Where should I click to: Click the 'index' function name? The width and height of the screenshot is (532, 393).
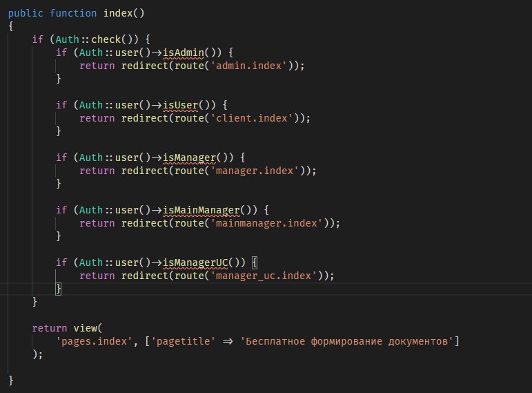[x=118, y=13]
